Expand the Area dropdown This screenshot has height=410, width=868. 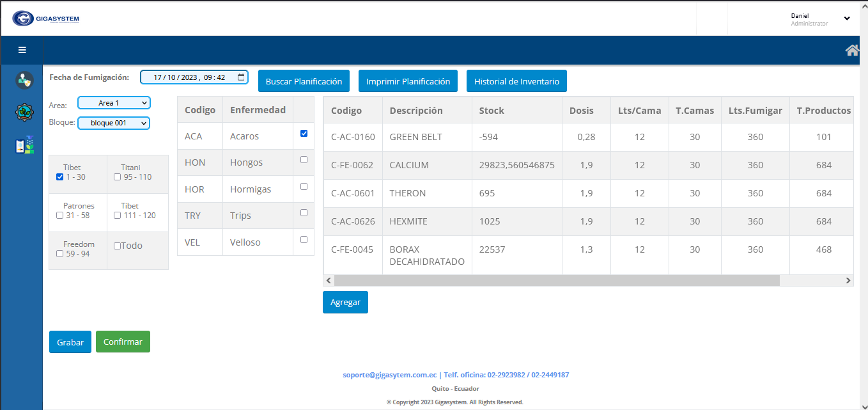114,103
